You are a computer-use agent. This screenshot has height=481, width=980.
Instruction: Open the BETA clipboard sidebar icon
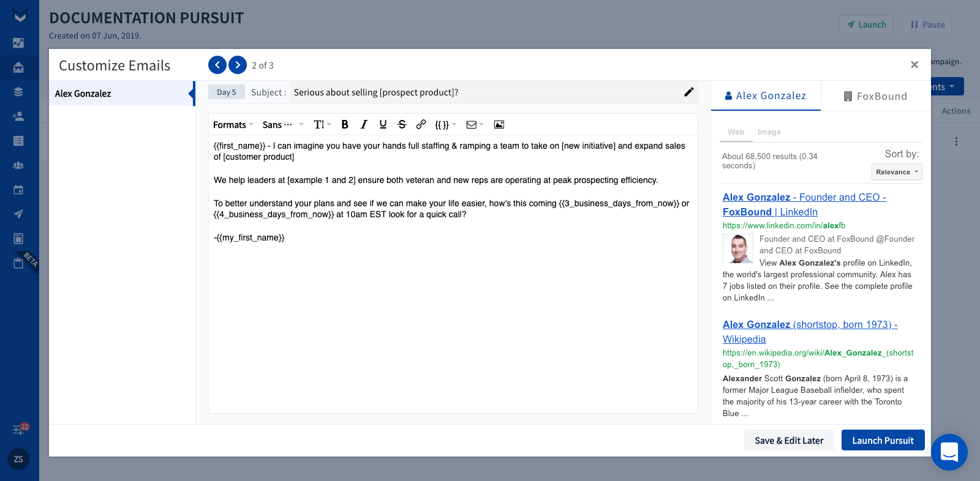18,263
